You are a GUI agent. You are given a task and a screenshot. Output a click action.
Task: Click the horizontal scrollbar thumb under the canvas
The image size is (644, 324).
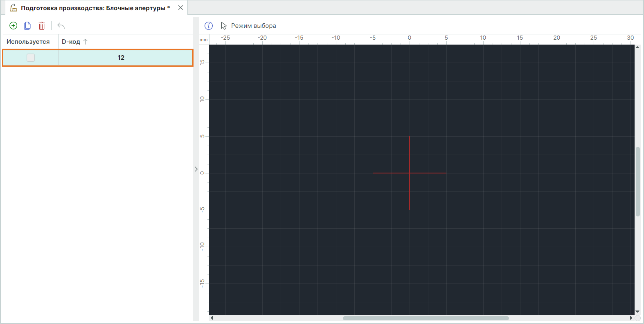[x=426, y=318]
